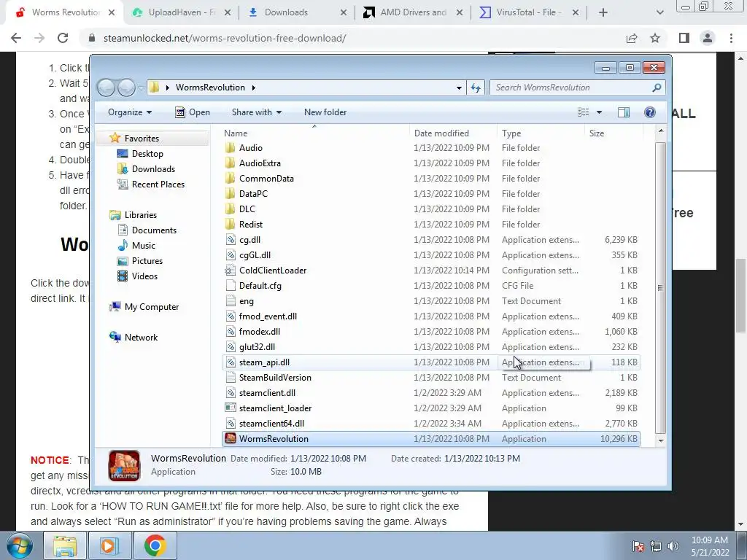Open Chrome tab search chevron
Screen dimensions: 747x560
click(659, 12)
